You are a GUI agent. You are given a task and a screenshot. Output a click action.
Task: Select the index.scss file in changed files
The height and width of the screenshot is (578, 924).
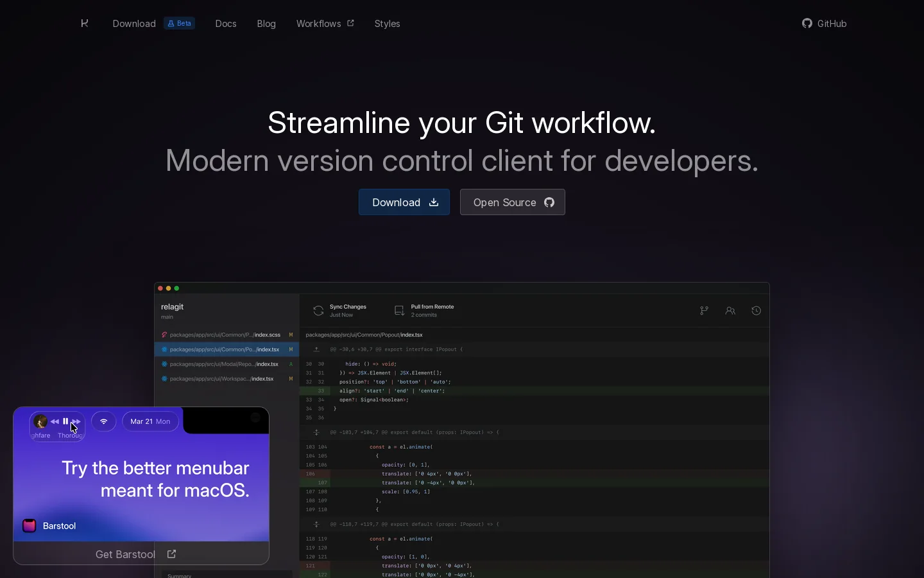(x=227, y=335)
